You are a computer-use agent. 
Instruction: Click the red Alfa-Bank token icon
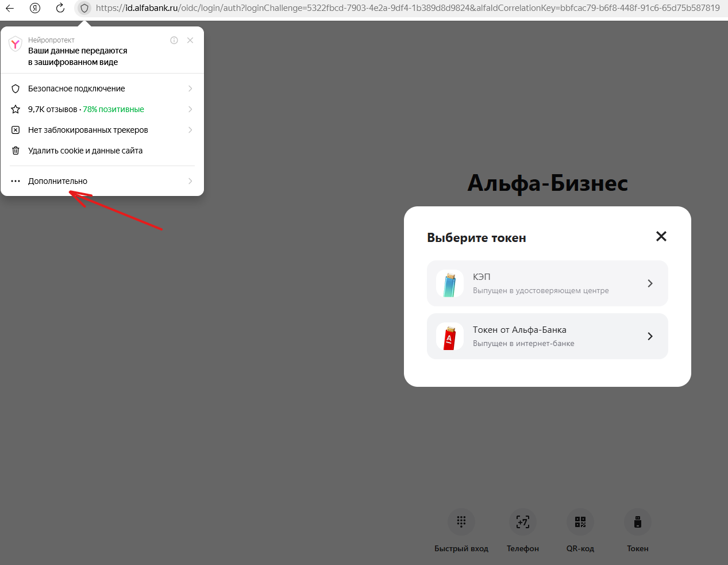click(450, 336)
